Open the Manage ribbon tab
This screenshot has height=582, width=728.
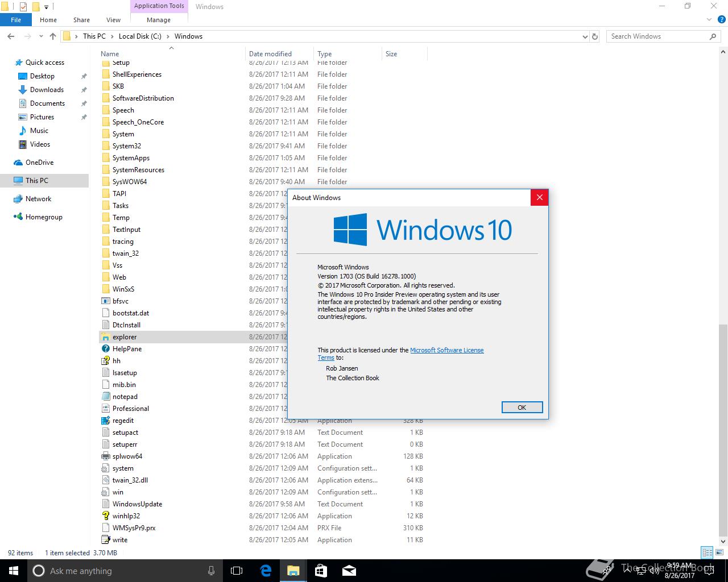point(159,20)
